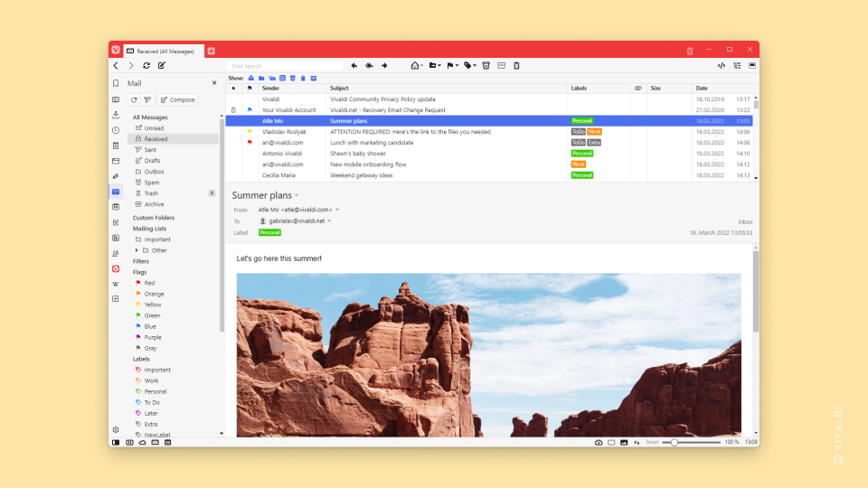This screenshot has width=868, height=488.
Task: Open the Trash folder
Action: (151, 193)
